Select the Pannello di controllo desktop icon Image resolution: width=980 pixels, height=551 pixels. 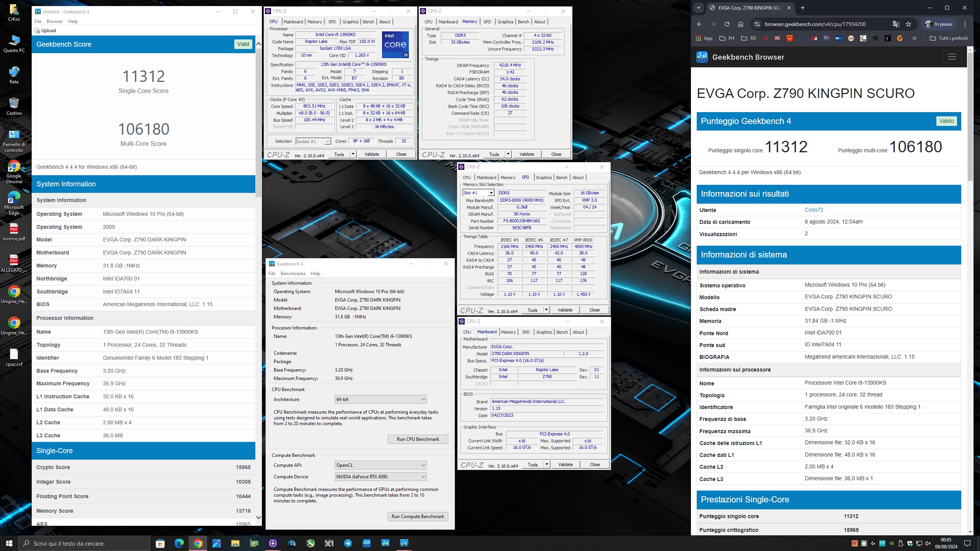[14, 141]
